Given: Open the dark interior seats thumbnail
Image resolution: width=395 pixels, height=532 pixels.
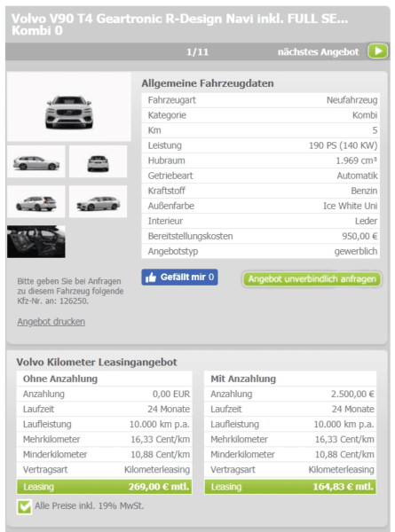Looking at the screenshot, I should (x=36, y=241).
